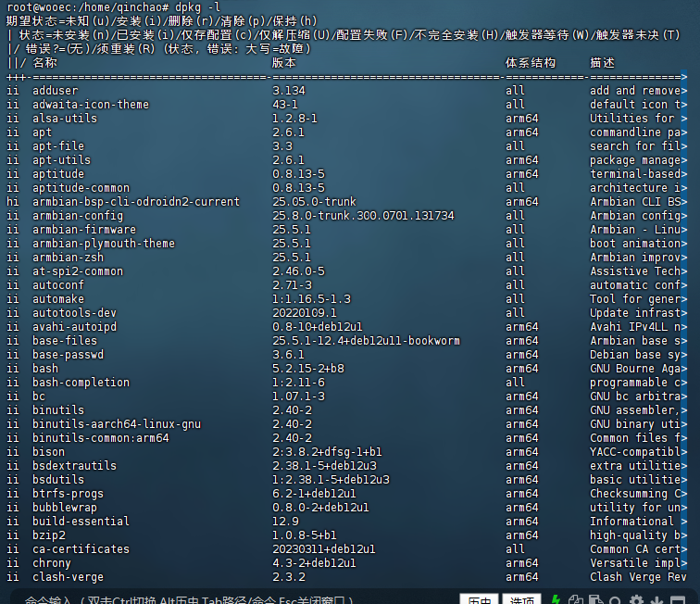Viewport: 700px width, 604px height.
Task: Select package name armbian-config
Action: [x=78, y=215]
